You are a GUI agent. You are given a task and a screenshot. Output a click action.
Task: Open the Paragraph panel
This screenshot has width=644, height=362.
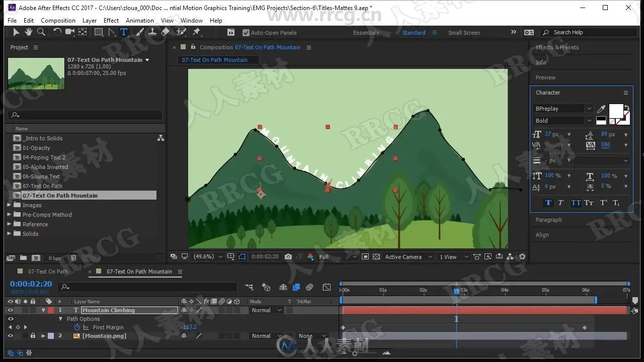coord(549,220)
